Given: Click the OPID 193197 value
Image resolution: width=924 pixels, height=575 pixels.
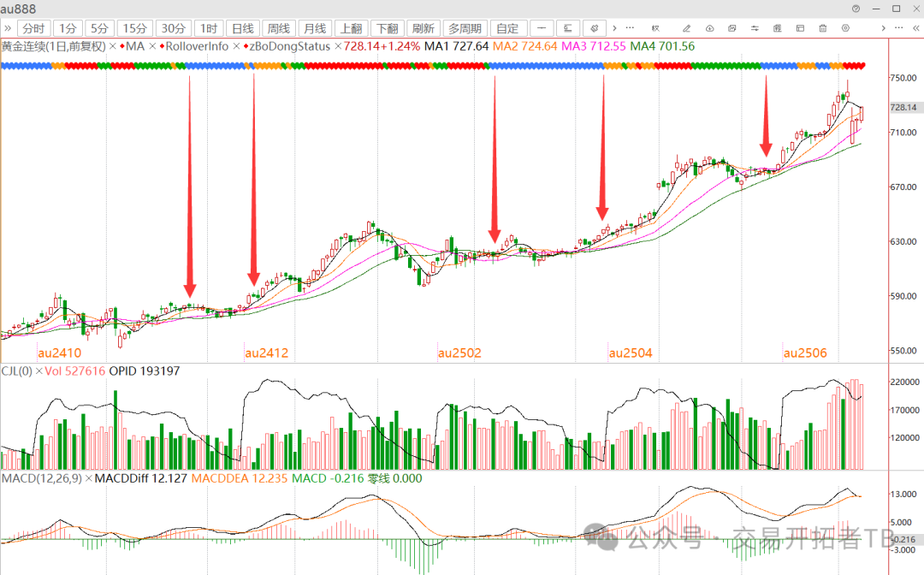Looking at the screenshot, I should 145,371.
